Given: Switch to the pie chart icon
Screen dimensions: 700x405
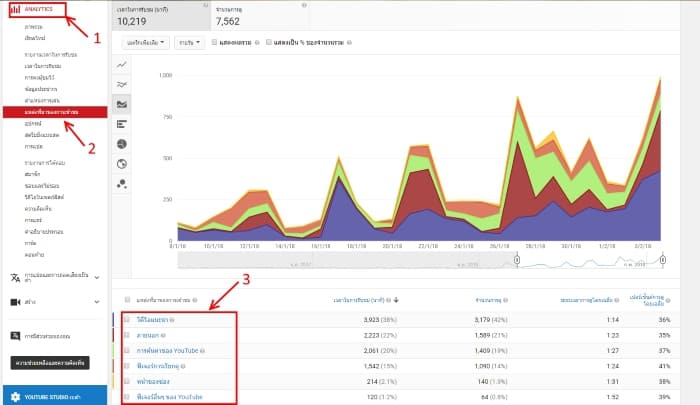Looking at the screenshot, I should tap(122, 144).
